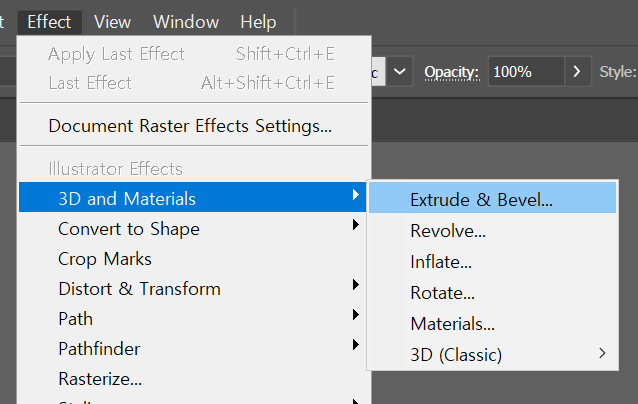Choose the Rasterize effect

pyautogui.click(x=194, y=379)
